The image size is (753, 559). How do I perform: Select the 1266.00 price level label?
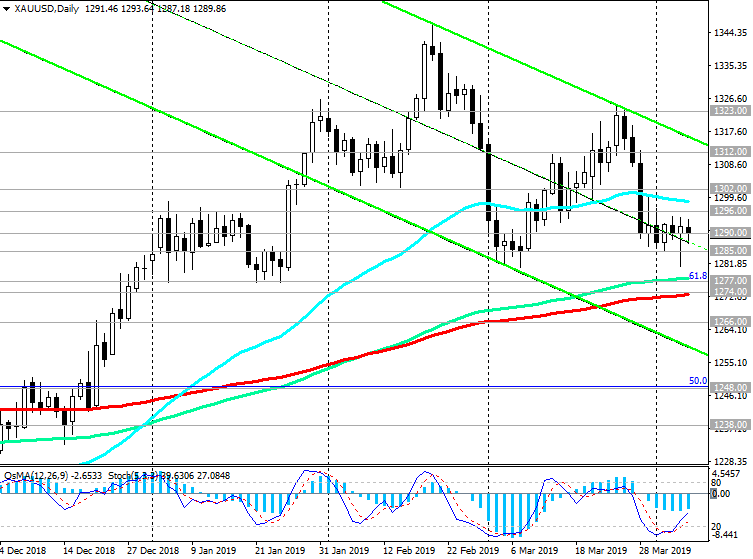(x=730, y=322)
